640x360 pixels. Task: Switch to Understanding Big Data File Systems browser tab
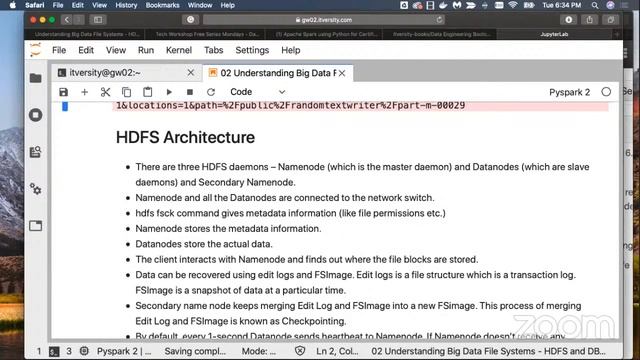point(87,34)
